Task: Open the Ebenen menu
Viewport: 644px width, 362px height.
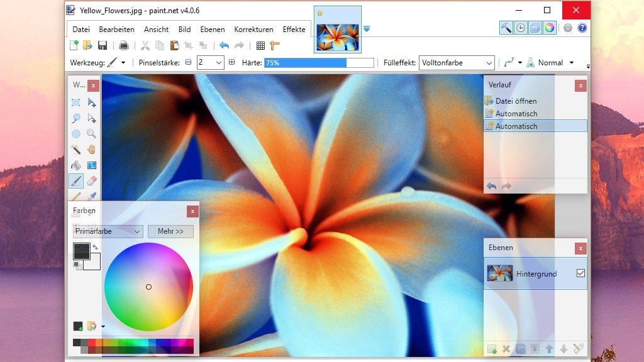Action: pyautogui.click(x=213, y=29)
